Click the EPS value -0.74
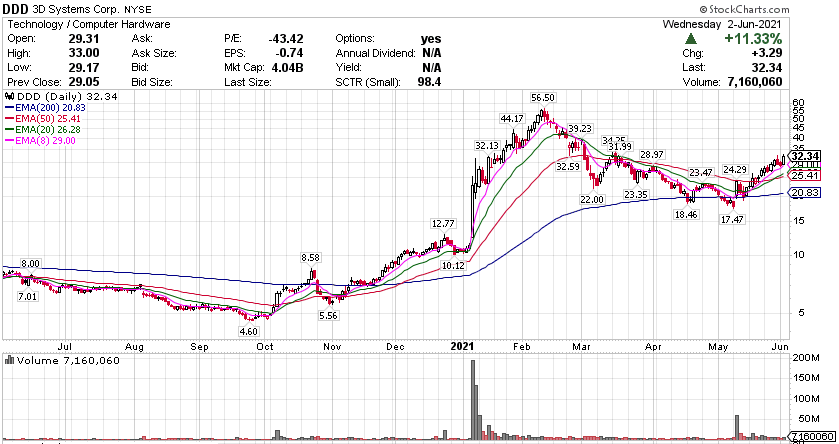This screenshot has width=839, height=444. click(291, 53)
